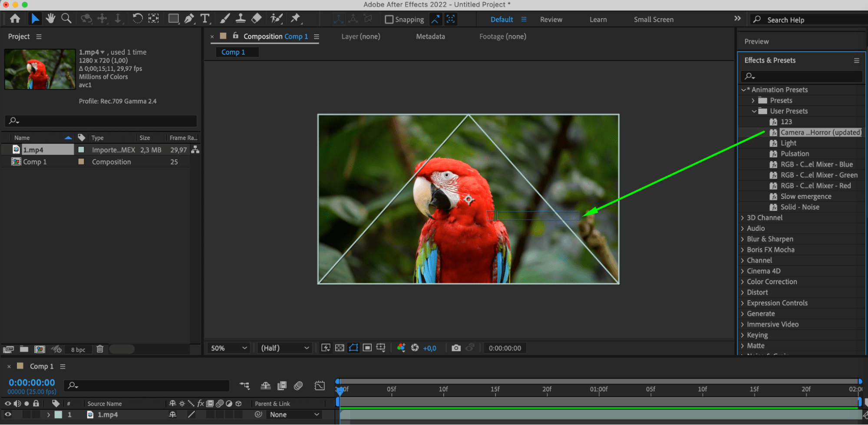Select the Zoom magnifier tool

point(66,19)
